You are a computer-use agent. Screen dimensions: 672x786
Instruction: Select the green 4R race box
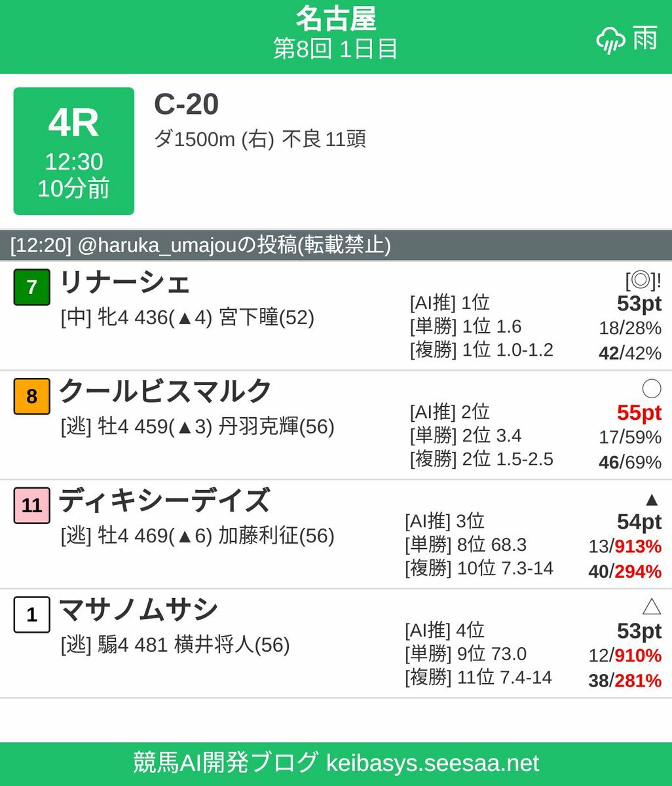coord(73,151)
